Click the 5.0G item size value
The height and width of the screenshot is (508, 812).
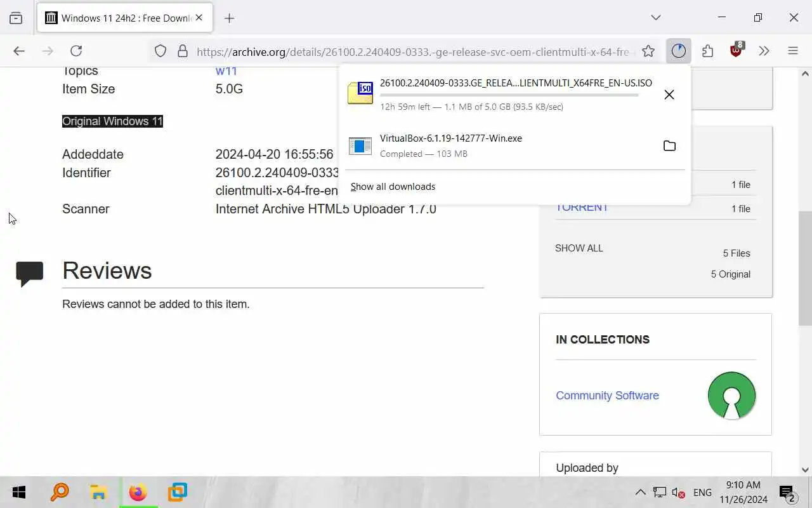(229, 89)
